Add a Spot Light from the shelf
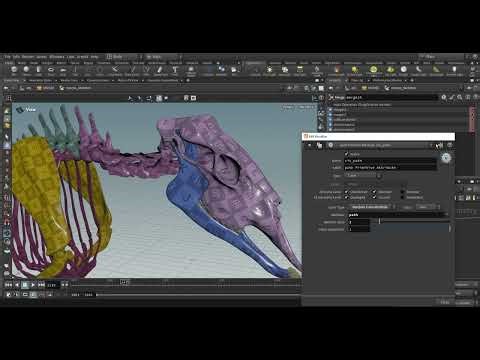 point(285,70)
